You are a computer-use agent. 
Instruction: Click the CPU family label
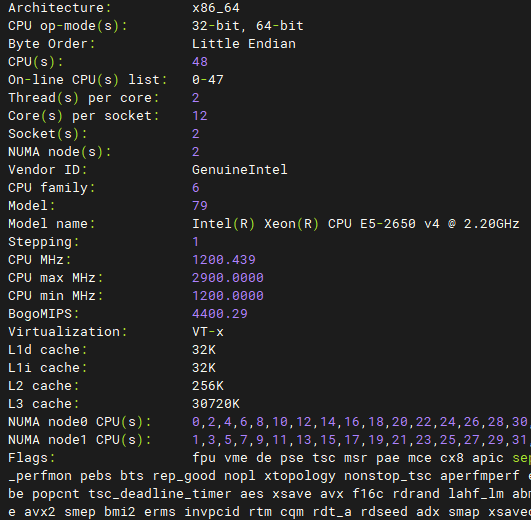coord(51,188)
